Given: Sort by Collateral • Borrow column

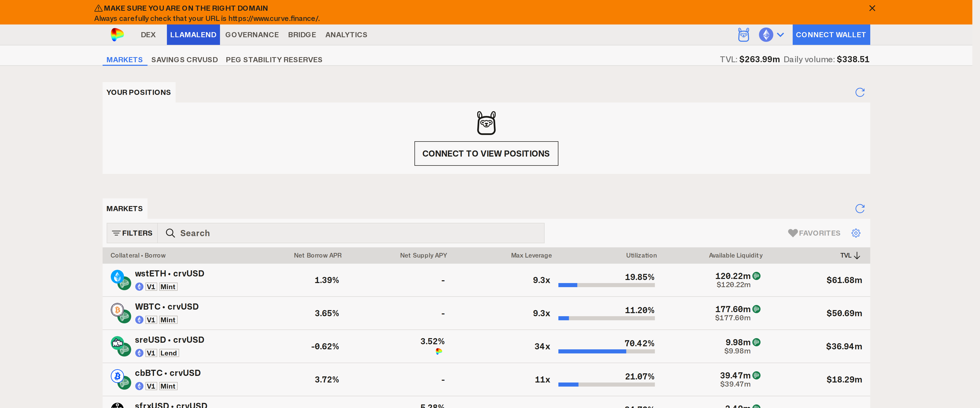Looking at the screenshot, I should coord(138,256).
